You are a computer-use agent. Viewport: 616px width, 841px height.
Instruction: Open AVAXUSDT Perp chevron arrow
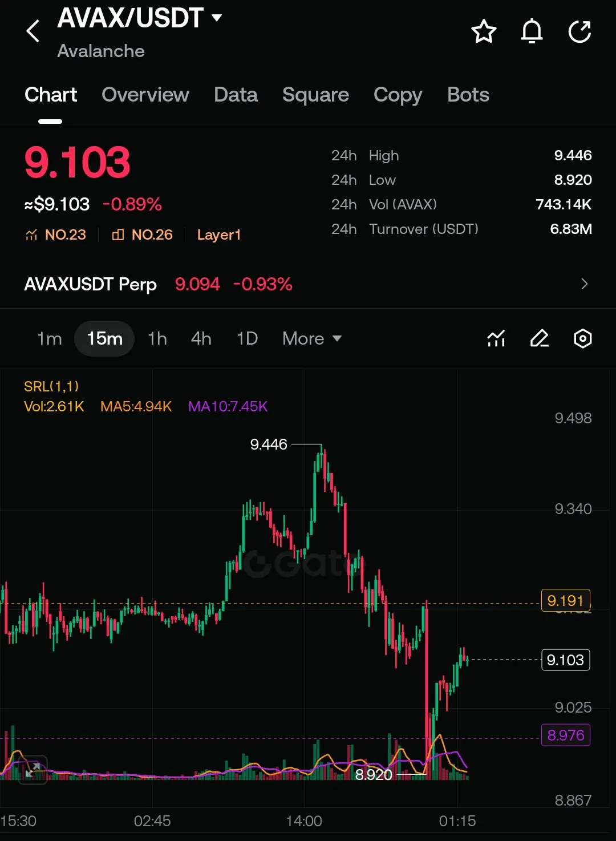pos(584,284)
